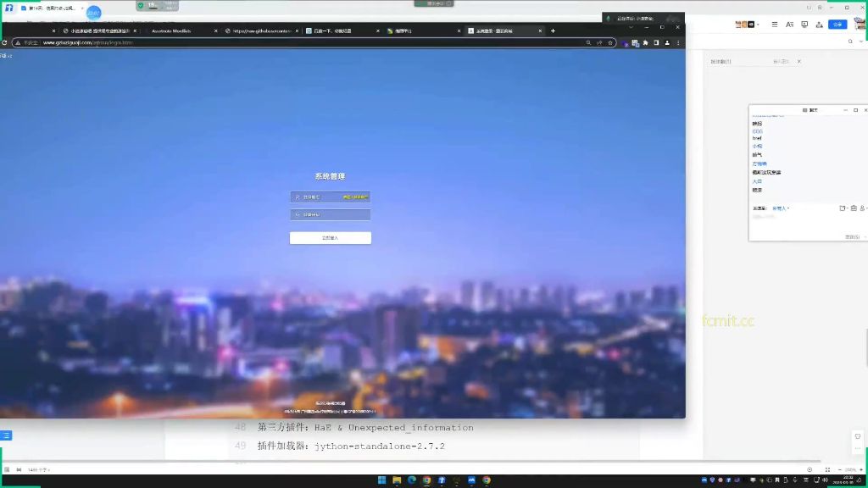Open the browser side panel icon
The height and width of the screenshot is (488, 868).
[656, 42]
